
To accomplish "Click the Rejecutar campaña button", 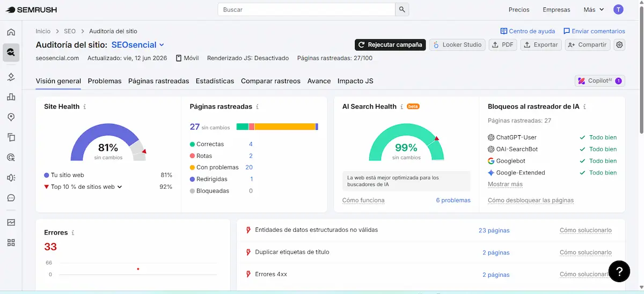I will pyautogui.click(x=390, y=45).
